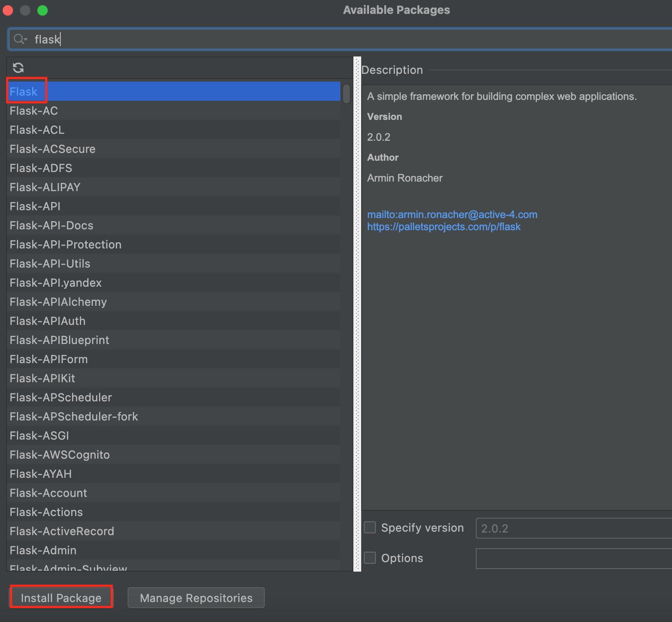Select the Flask-Account package
The height and width of the screenshot is (622, 672).
coord(174,493)
